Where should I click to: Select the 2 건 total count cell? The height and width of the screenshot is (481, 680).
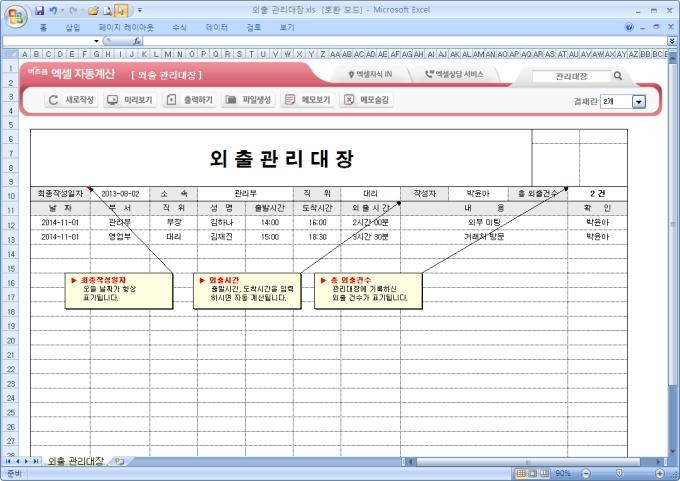click(x=598, y=194)
